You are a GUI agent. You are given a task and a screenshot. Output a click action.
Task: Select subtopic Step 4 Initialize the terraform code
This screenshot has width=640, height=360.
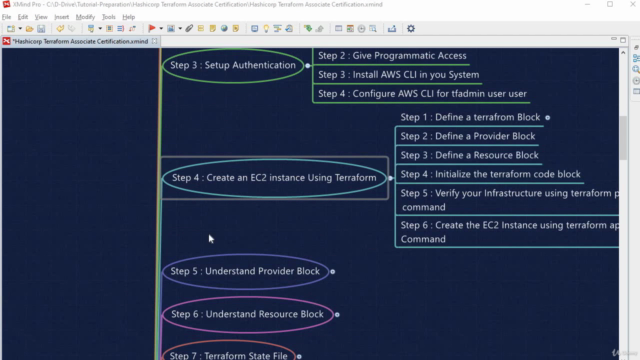tap(490, 174)
